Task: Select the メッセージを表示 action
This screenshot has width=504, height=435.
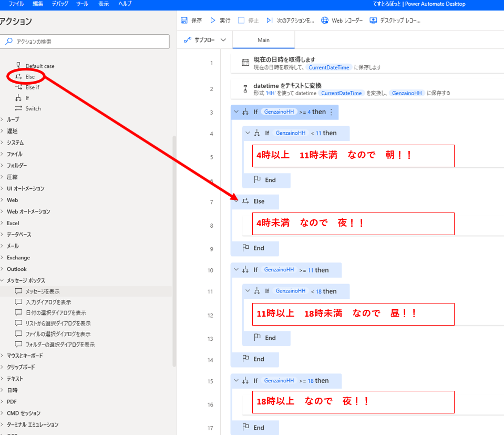Action: [43, 291]
